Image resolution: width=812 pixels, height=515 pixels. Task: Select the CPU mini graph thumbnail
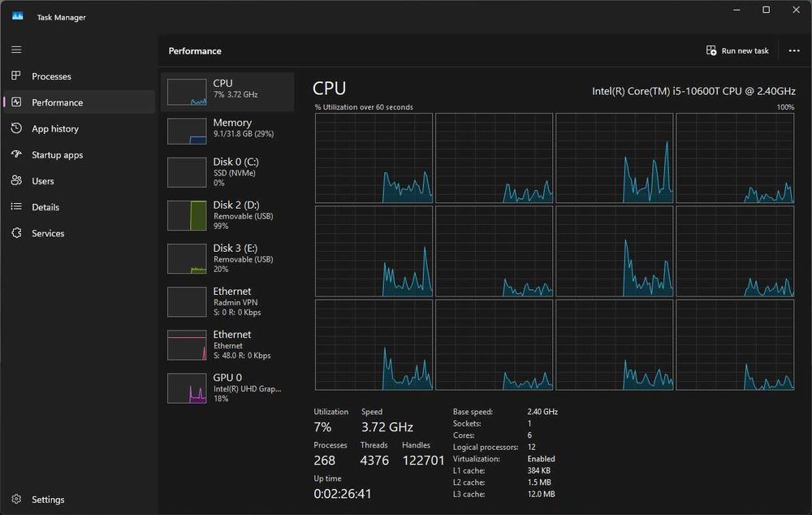187,92
